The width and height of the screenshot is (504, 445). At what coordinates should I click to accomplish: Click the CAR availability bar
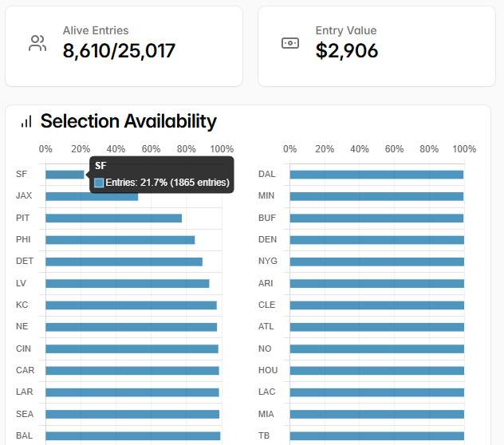click(132, 371)
